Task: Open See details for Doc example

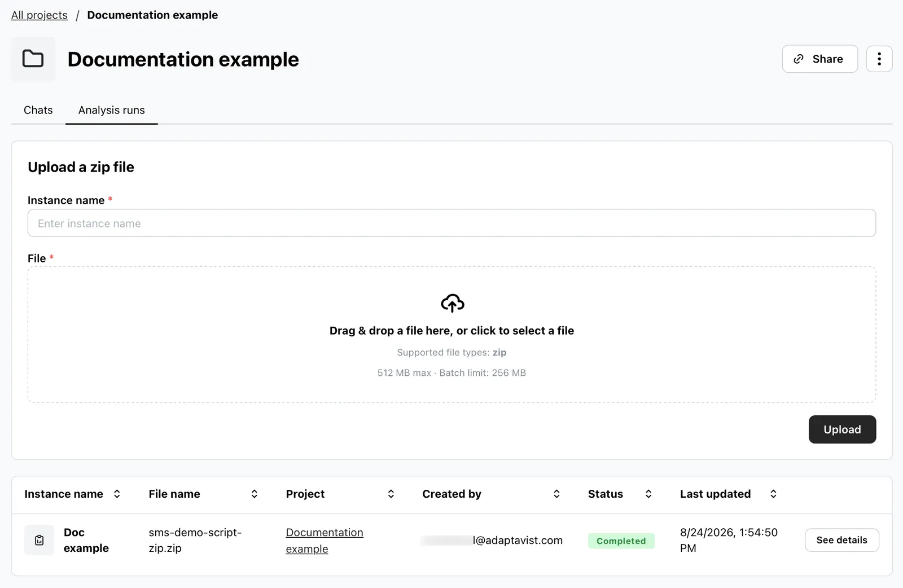Action: (x=841, y=540)
